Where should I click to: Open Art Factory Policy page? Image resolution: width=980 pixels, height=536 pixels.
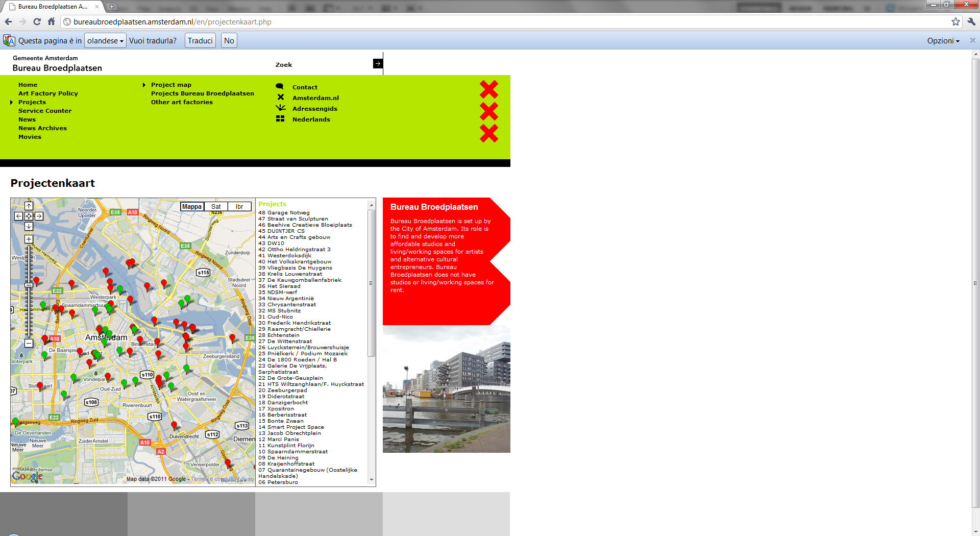48,93
